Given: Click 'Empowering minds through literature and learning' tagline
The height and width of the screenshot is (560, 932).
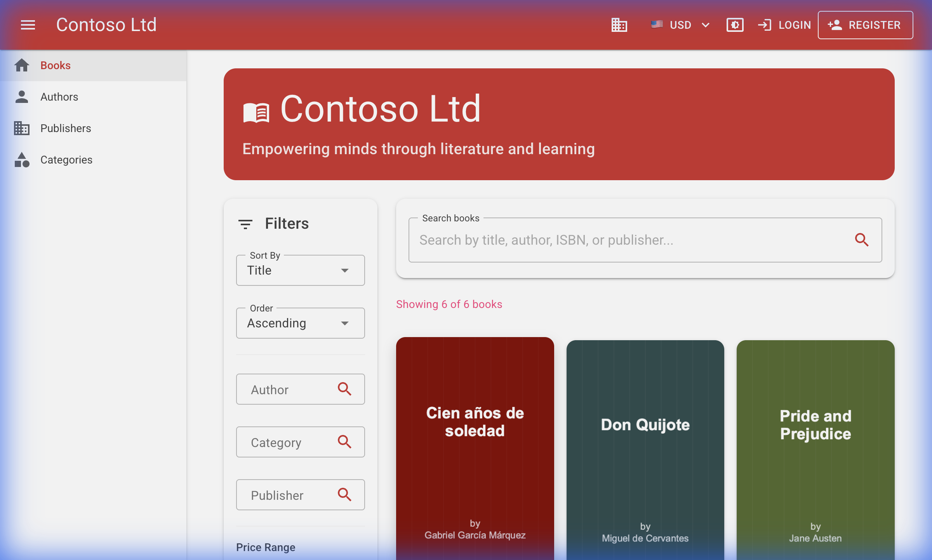Looking at the screenshot, I should [419, 149].
